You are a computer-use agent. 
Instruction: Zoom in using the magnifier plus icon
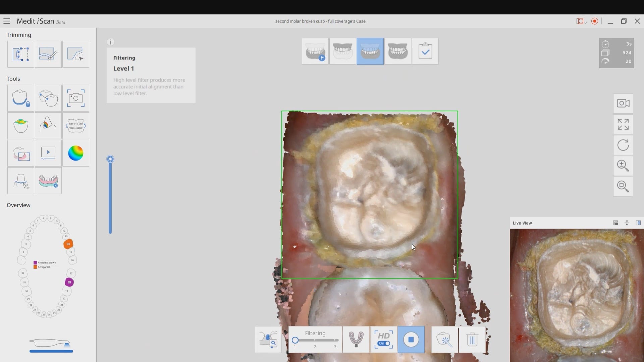(623, 166)
